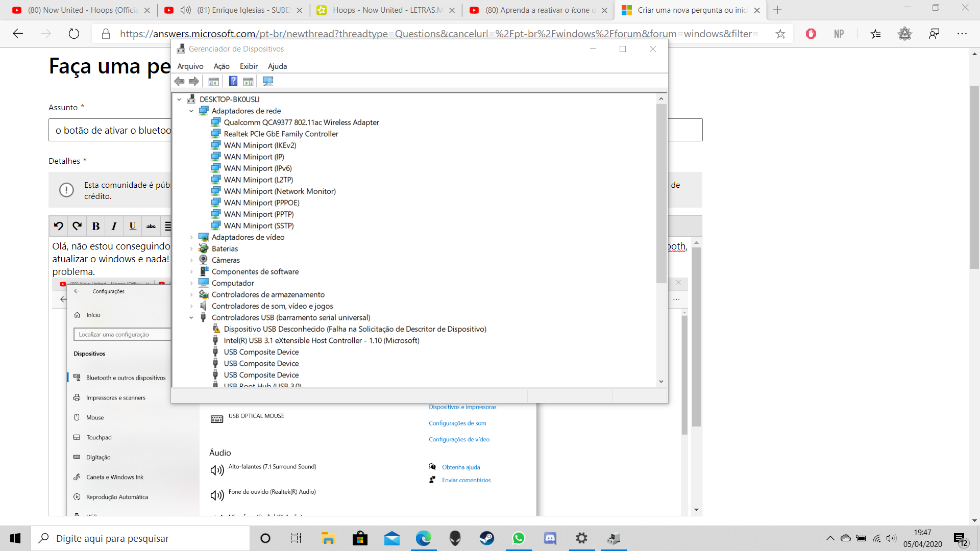This screenshot has width=980, height=551.
Task: Add this page to favorites star
Action: pyautogui.click(x=780, y=34)
